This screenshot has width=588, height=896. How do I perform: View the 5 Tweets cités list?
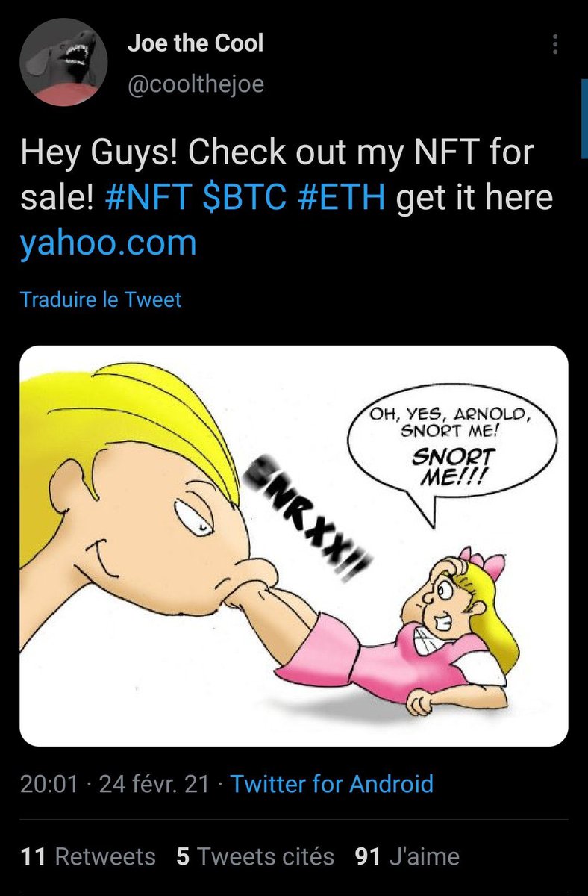click(255, 856)
